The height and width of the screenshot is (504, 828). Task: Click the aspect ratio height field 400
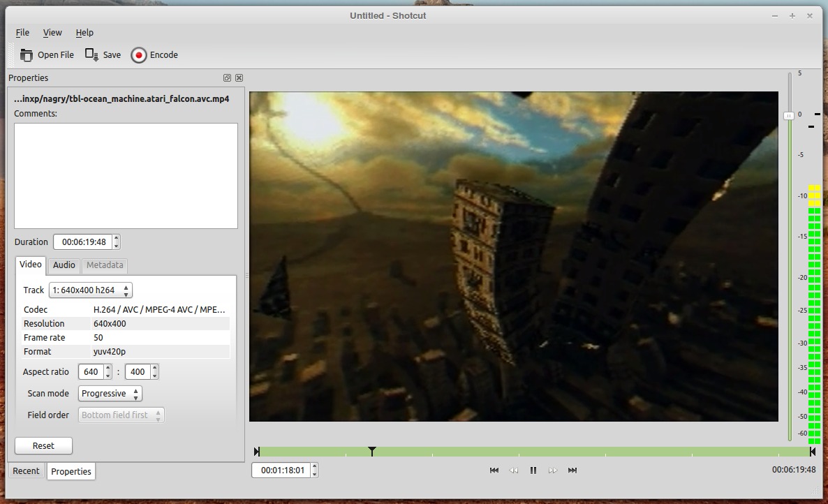pos(138,372)
